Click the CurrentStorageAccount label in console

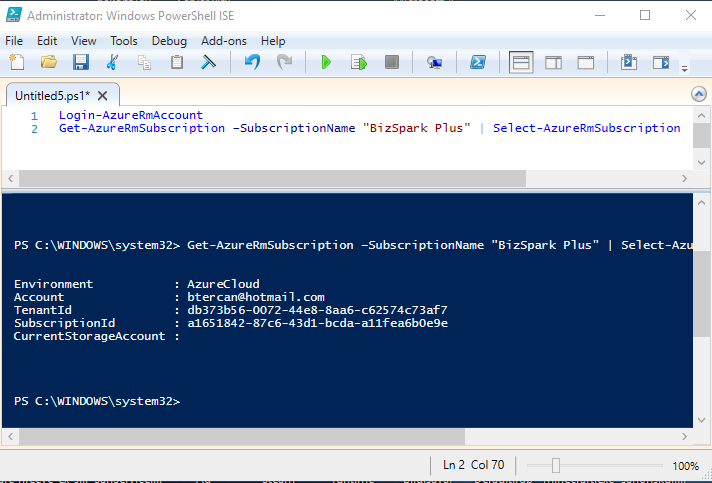[89, 336]
